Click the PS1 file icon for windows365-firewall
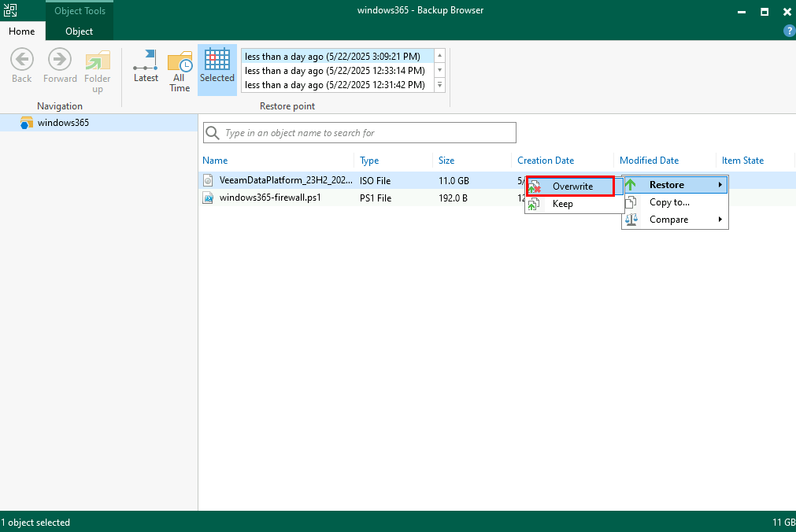Viewport: 796px width, 532px height. (x=208, y=198)
